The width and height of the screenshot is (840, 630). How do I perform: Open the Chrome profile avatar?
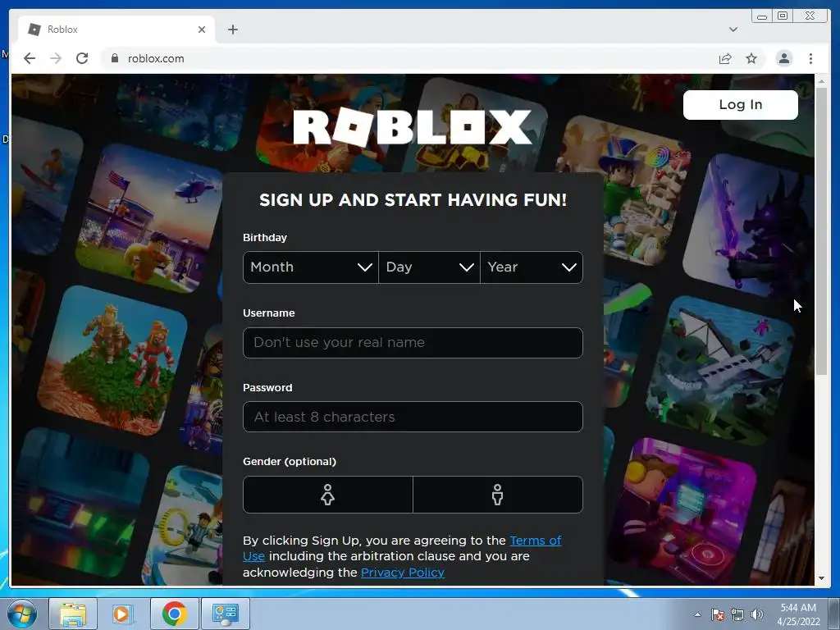pos(783,58)
